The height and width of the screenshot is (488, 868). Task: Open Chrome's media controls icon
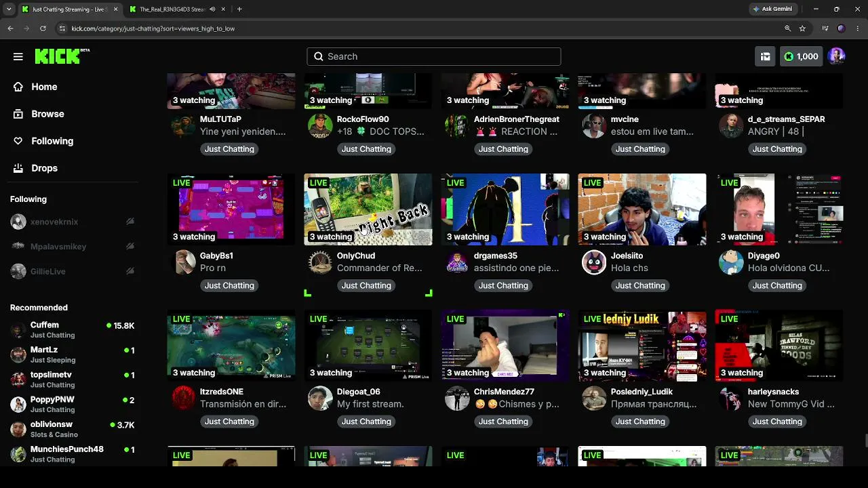pos(825,28)
